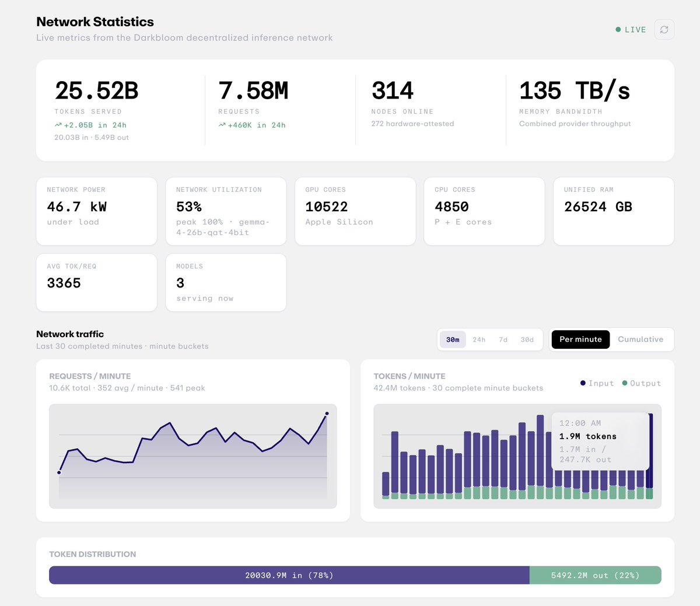Click the CPU Cores 4850 value
700x606 pixels.
point(452,206)
